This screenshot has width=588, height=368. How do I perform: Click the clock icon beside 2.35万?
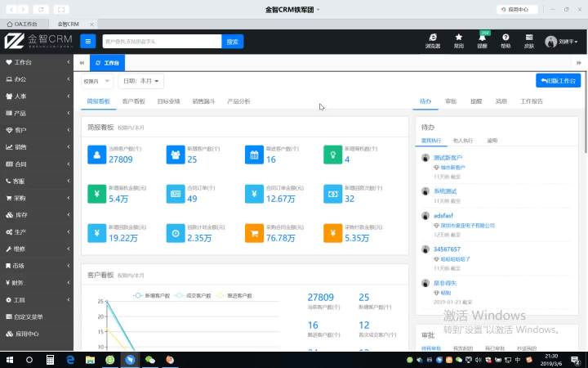(176, 233)
